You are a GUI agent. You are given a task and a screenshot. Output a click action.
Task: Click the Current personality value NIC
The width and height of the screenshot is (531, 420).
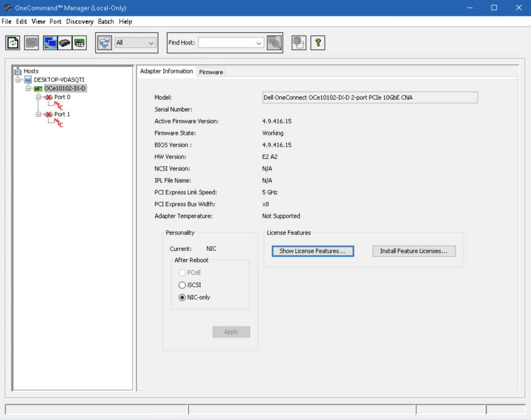coord(212,249)
